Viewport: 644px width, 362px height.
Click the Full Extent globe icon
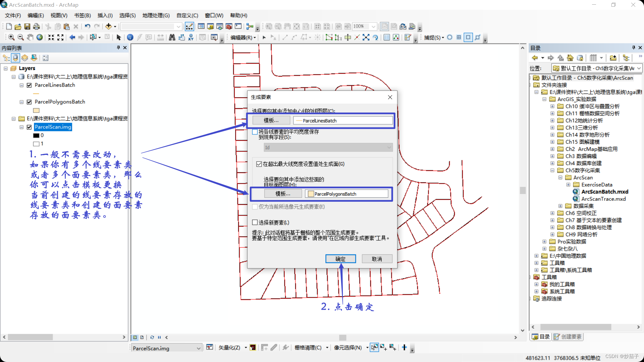coord(40,37)
